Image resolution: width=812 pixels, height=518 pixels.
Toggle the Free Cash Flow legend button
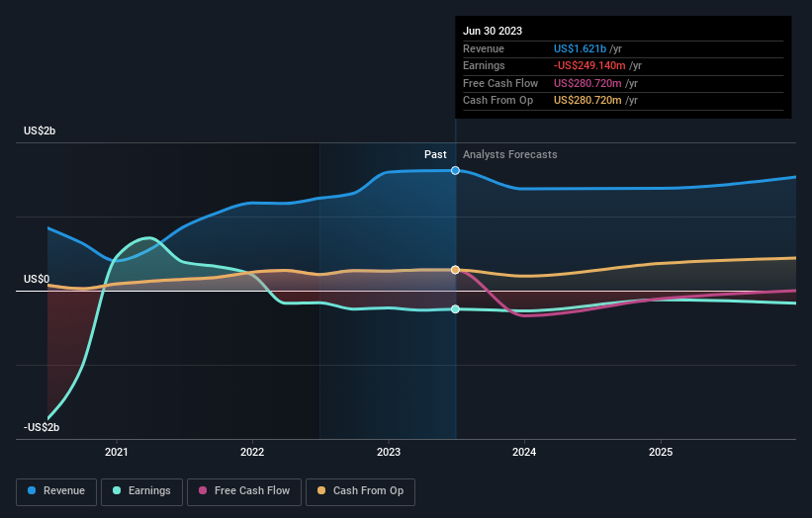[244, 491]
